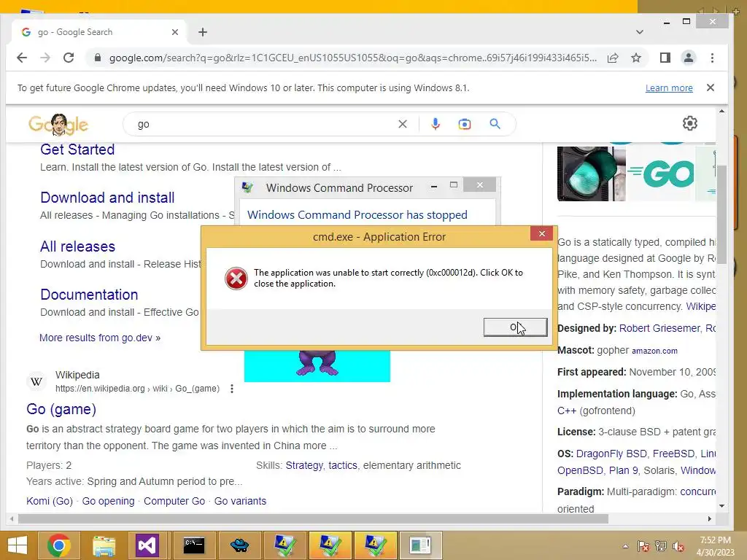Click the traffic light image thumbnail

tap(591, 174)
